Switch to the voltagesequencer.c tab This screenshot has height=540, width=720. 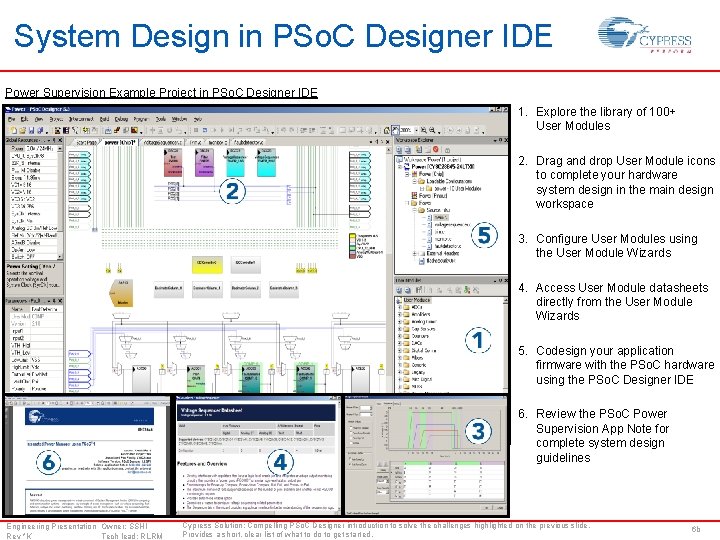click(162, 142)
